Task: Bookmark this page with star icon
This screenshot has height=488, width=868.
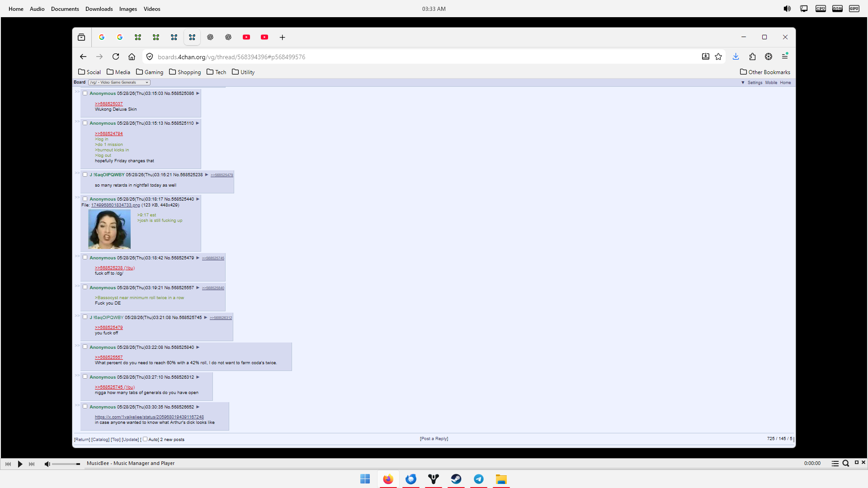Action: click(718, 56)
